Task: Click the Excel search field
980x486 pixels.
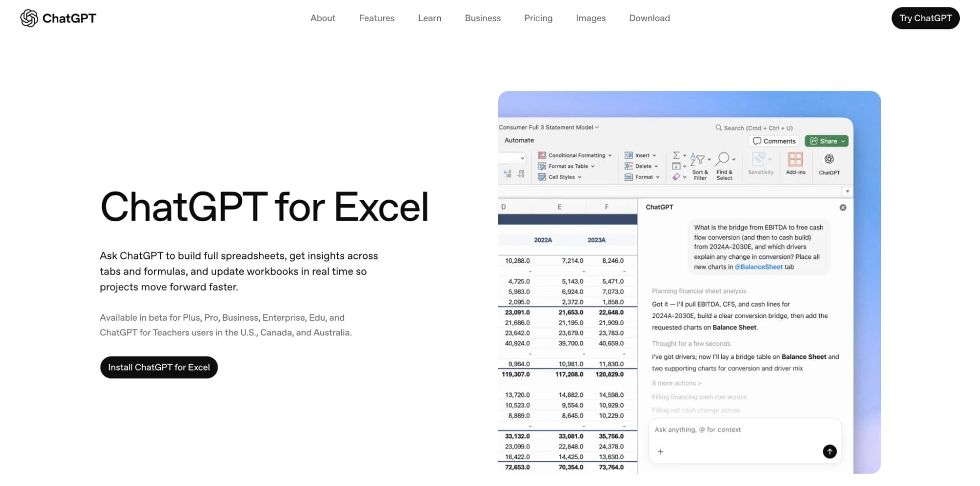Action: point(754,128)
